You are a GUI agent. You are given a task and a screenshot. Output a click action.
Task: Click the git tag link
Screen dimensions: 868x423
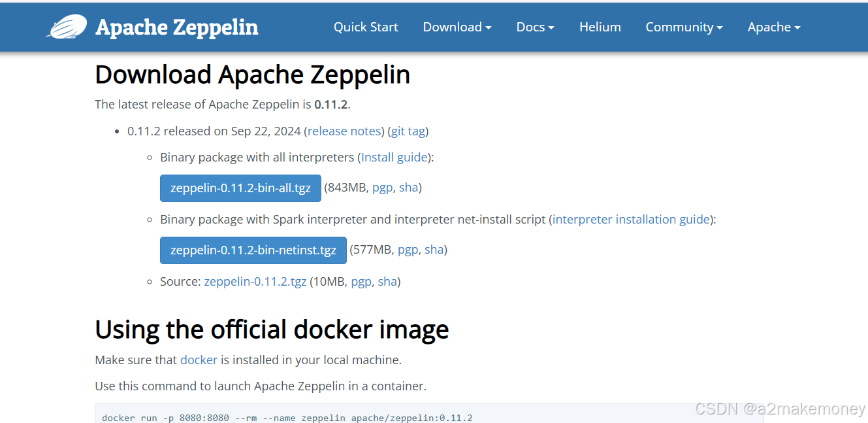[408, 131]
